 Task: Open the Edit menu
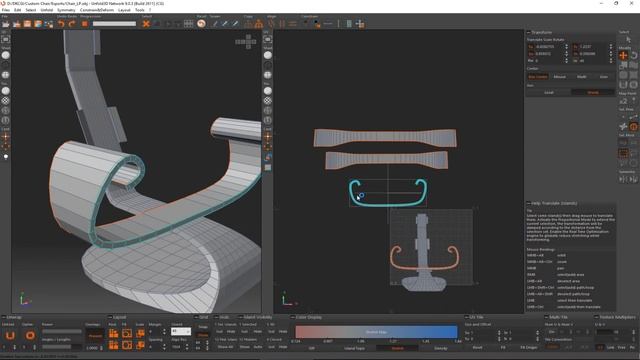point(18,10)
